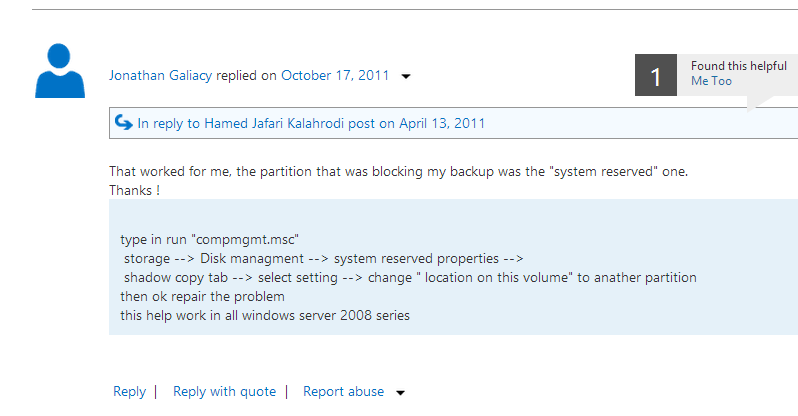Click the "windows server 2008 series" line
Screen dimensions: 798x416
click(x=264, y=316)
